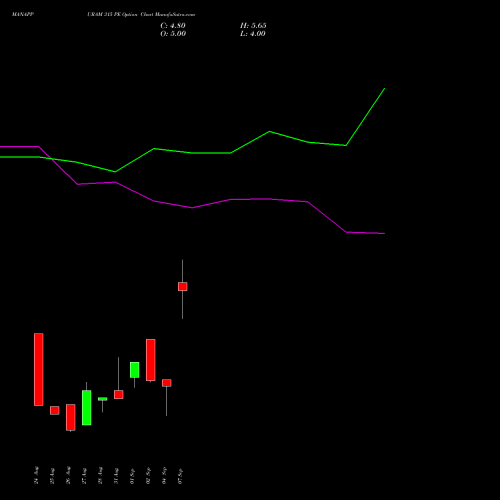The image size is (500, 500).
Task: Click the 07 Sep date axis label
Action: (x=180, y=476)
